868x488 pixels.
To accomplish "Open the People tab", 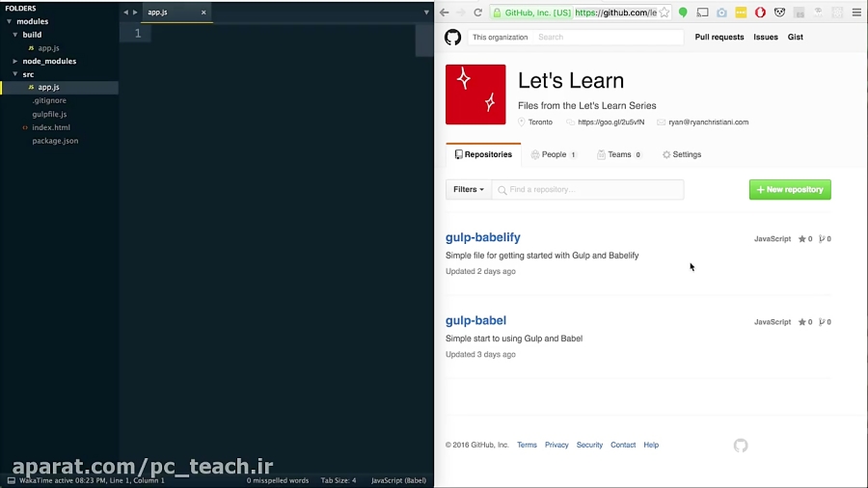I will (x=554, y=154).
